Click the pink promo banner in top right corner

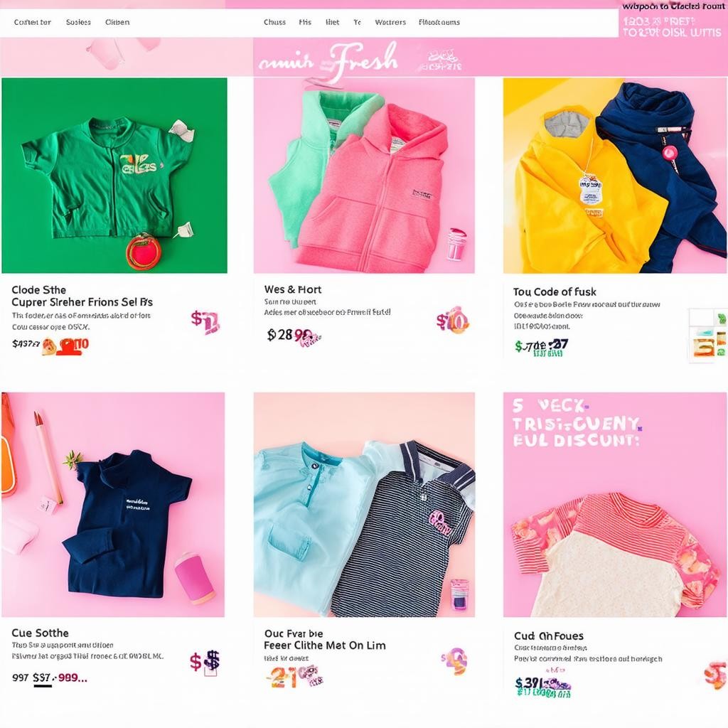point(673,23)
